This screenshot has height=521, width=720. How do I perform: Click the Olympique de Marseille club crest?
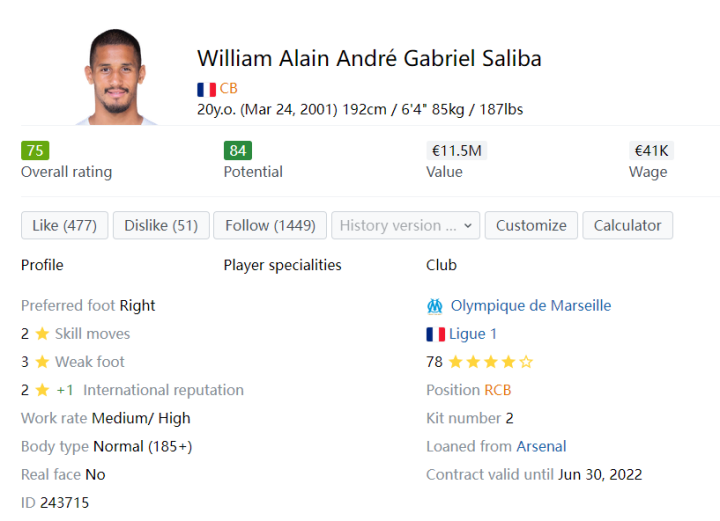coord(435,306)
